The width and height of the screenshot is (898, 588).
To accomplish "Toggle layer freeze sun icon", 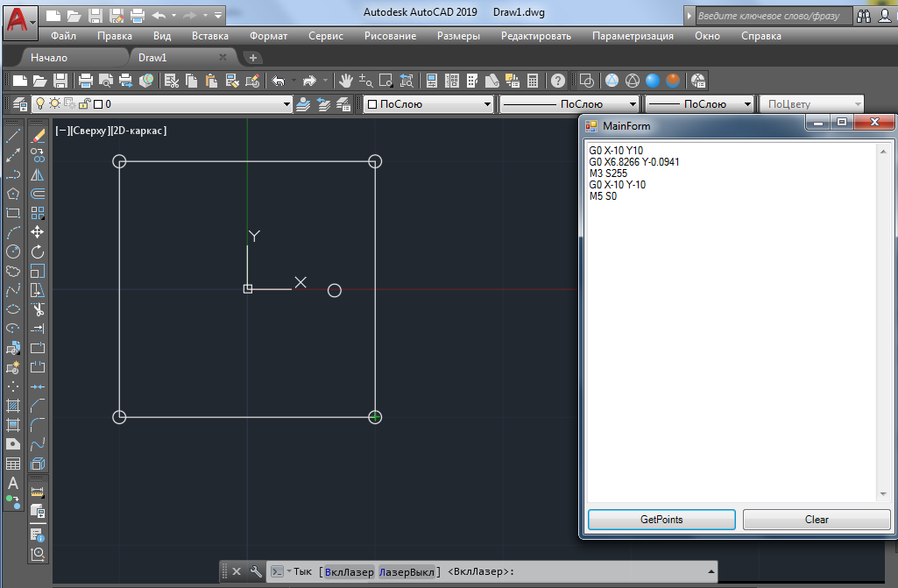I will pyautogui.click(x=54, y=103).
